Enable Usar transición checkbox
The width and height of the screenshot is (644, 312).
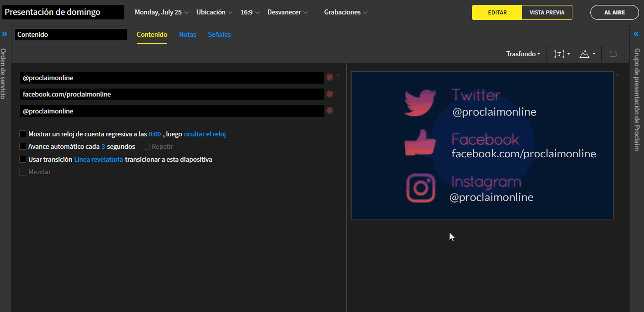coord(23,159)
